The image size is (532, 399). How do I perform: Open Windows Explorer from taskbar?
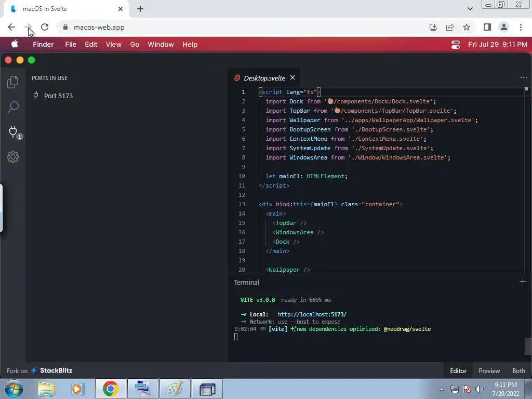[x=46, y=389]
